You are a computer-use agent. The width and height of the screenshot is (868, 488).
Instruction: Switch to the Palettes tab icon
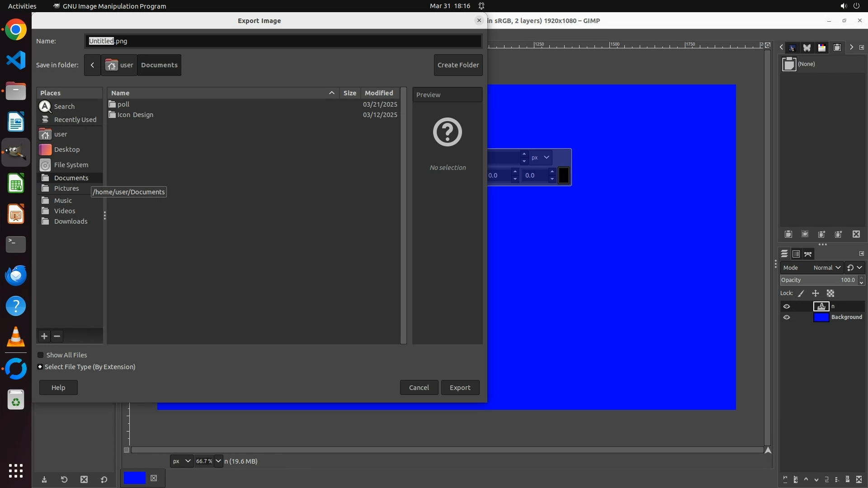[822, 47]
